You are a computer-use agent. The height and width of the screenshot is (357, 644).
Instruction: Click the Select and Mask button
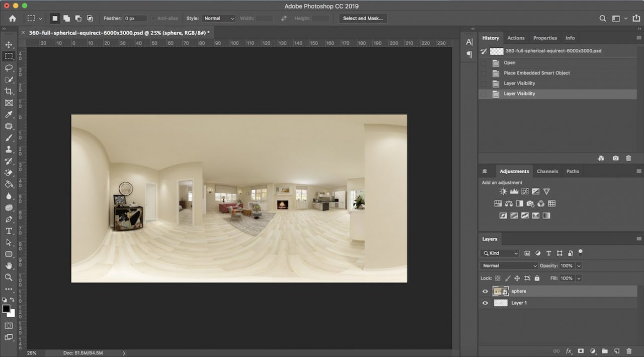tap(362, 18)
